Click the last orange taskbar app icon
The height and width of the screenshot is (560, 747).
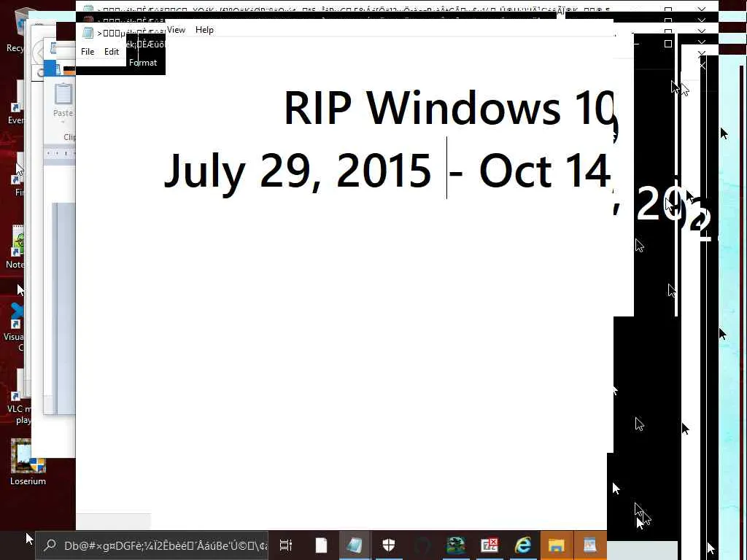pos(589,545)
